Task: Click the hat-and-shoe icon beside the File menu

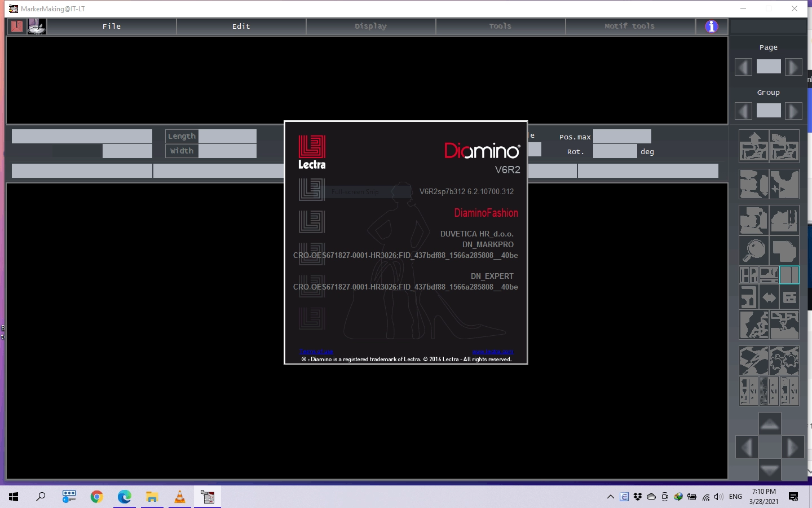Action: pyautogui.click(x=37, y=26)
